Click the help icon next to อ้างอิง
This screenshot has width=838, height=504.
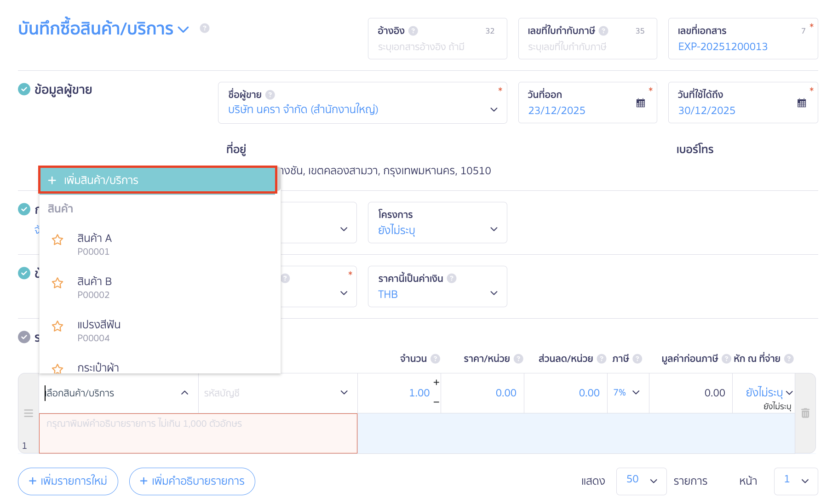tap(413, 31)
